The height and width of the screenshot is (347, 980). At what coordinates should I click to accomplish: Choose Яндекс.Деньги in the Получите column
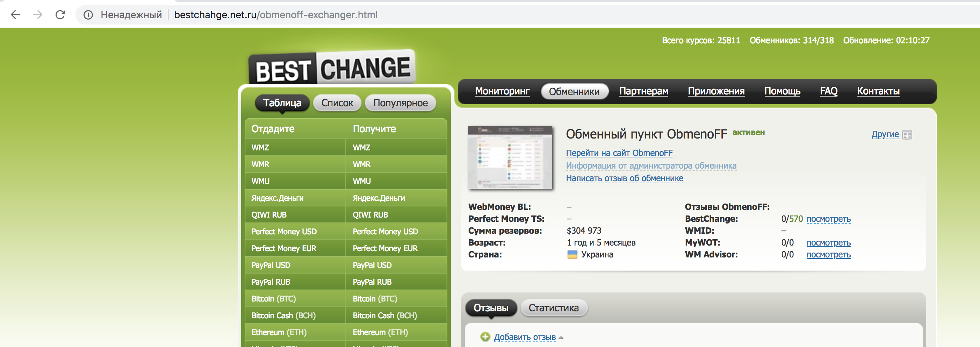click(396, 198)
